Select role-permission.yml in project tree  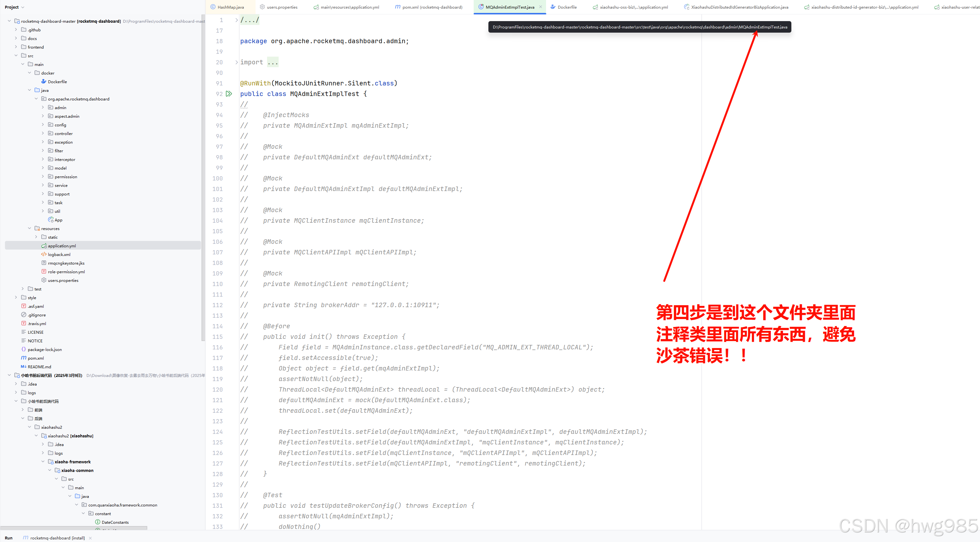[66, 272]
